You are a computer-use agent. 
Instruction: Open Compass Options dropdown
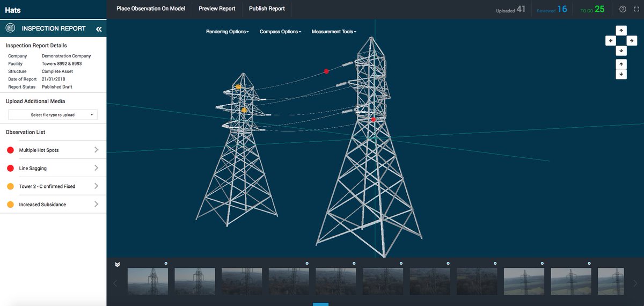(x=280, y=32)
